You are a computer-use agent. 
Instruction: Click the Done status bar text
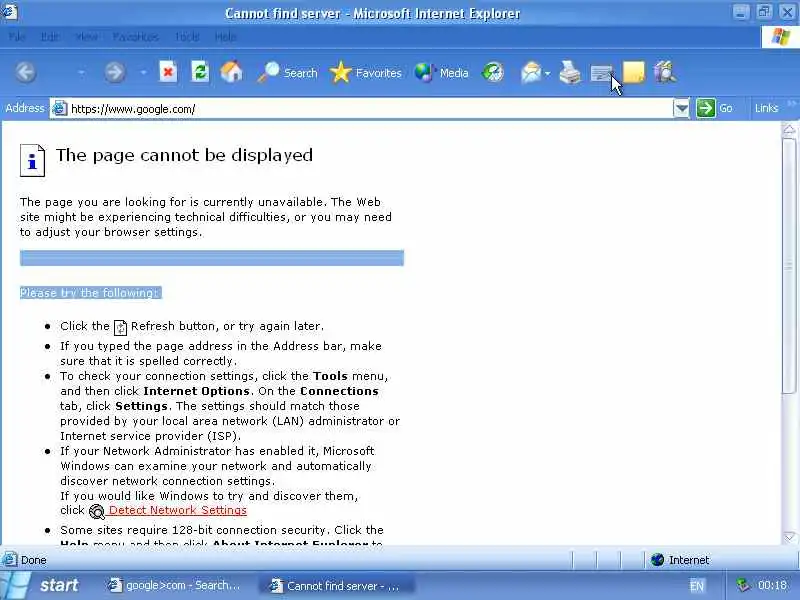34,560
